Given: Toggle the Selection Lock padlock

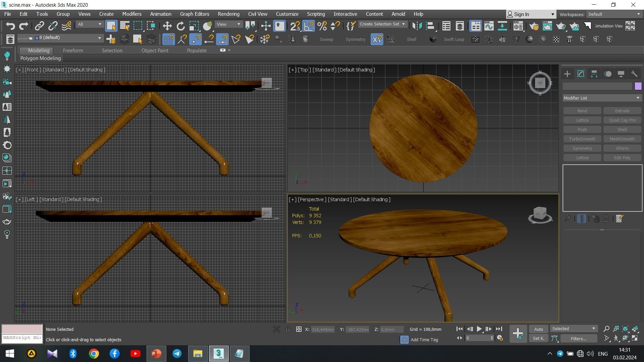Looking at the screenshot, I should (288, 329).
